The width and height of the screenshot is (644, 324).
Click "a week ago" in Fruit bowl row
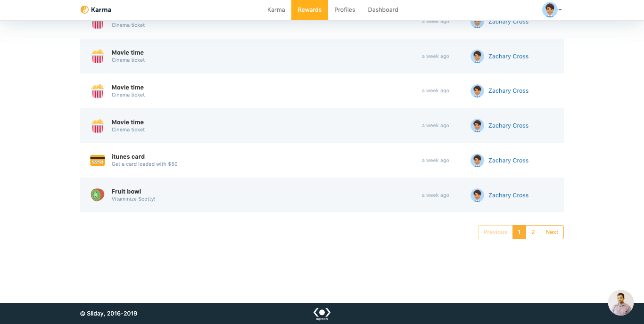436,195
